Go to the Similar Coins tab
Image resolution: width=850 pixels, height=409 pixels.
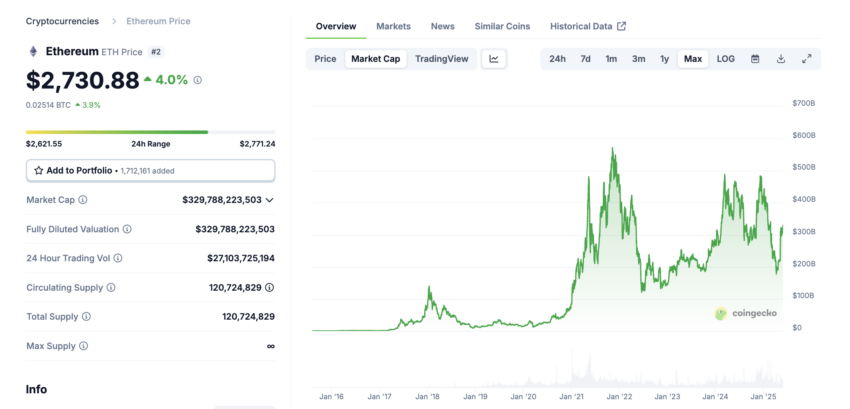click(503, 26)
